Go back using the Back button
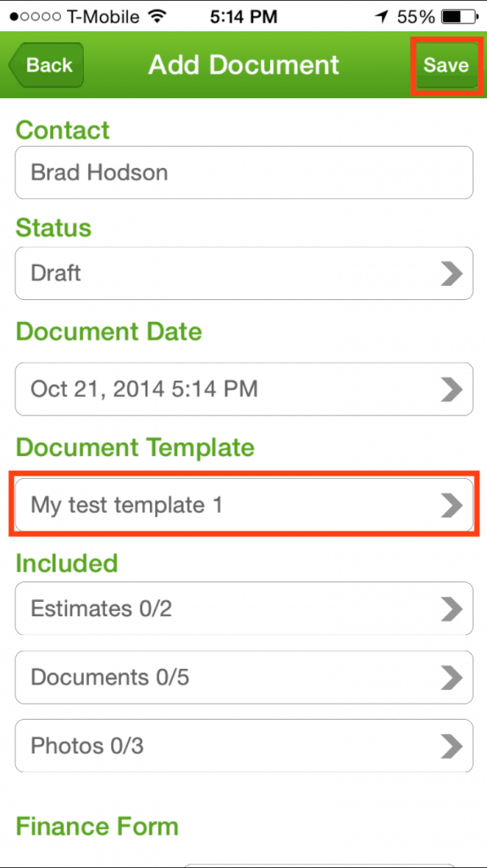 point(47,65)
